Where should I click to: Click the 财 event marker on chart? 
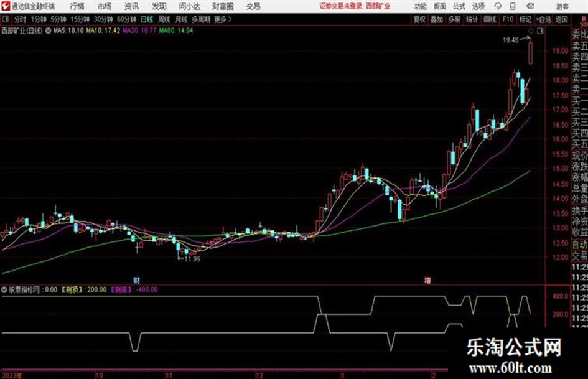pyautogui.click(x=136, y=280)
